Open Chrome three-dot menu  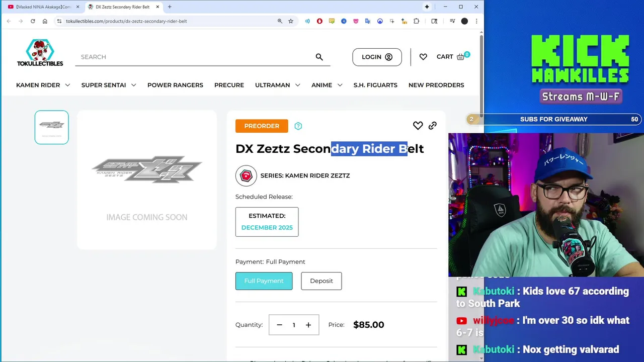point(476,21)
